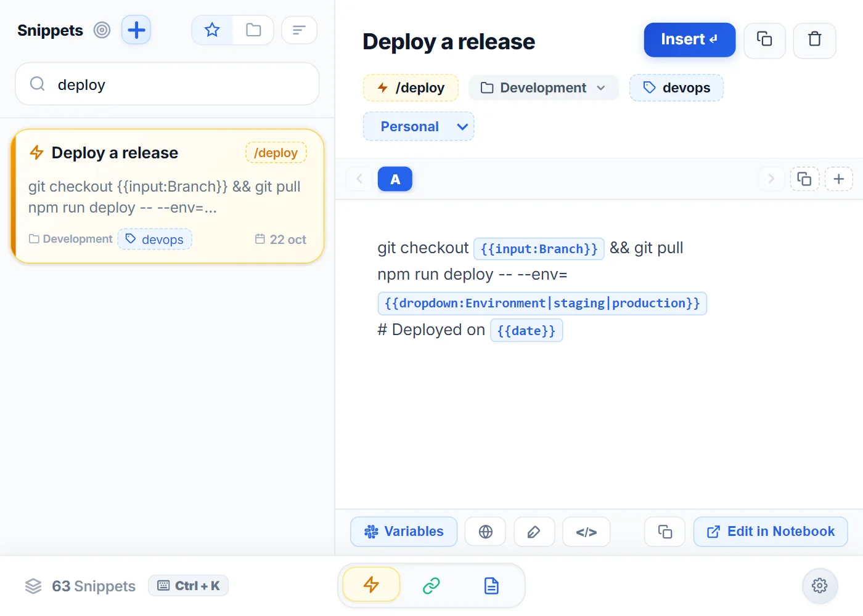Screen dimensions: 863x616
Task: Copy content with bottom toolbar copy icon
Action: (665, 532)
